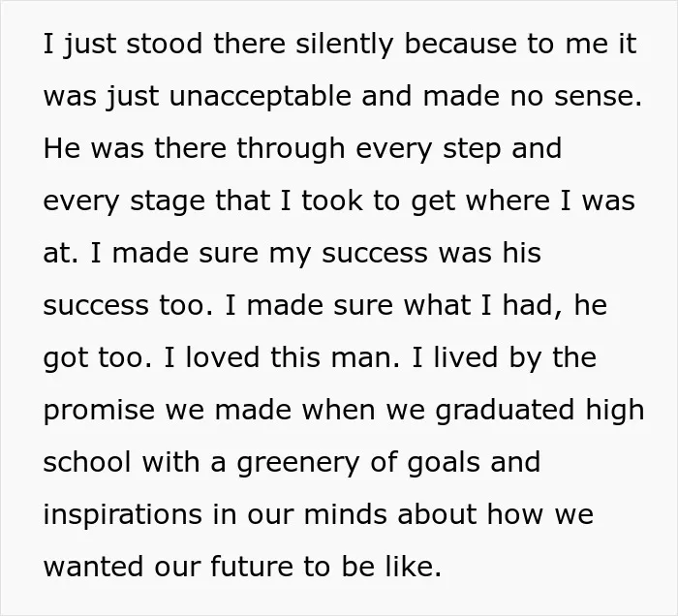Select the word "unacceptable"
Viewport: 678px width, 616px height.
coord(260,97)
